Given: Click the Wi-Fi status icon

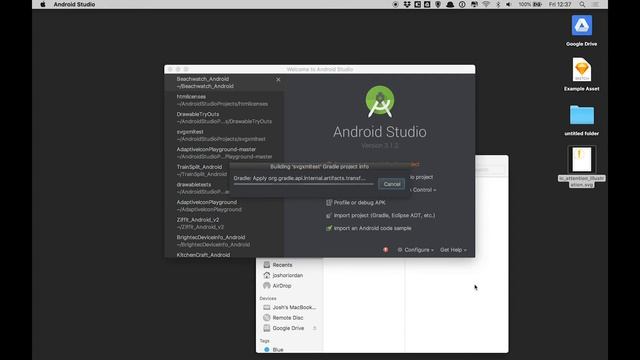Looking at the screenshot, I should click(486, 4).
